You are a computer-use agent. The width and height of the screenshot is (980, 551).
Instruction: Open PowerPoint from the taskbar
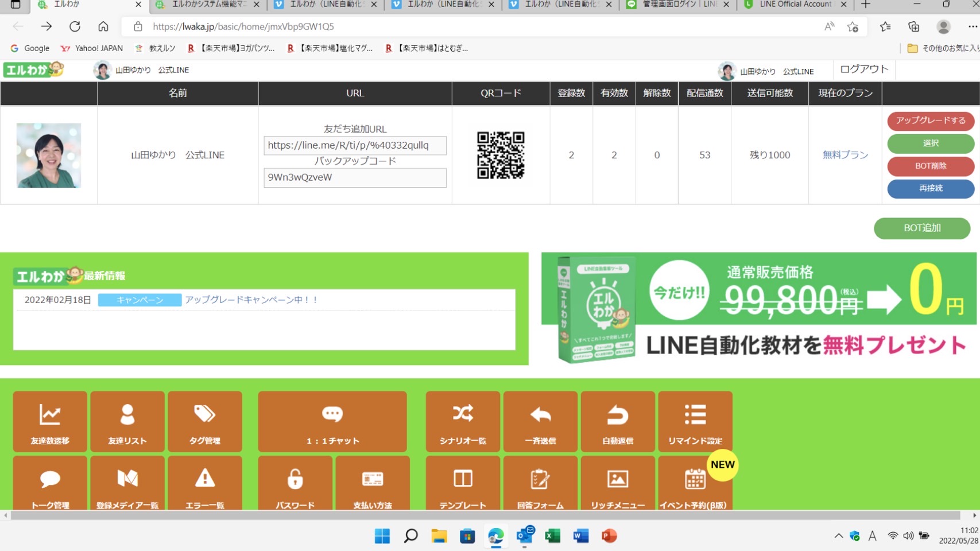(x=609, y=536)
